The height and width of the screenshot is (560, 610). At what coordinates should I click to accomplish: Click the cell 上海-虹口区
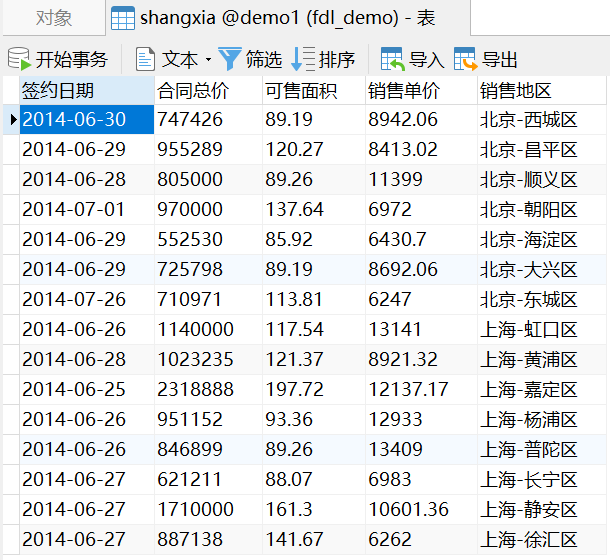tap(542, 329)
